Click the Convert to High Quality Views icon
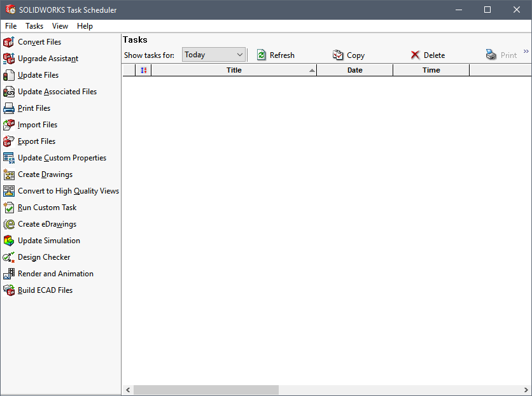 click(9, 191)
